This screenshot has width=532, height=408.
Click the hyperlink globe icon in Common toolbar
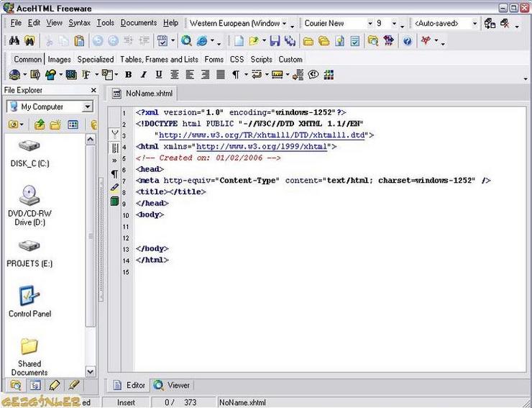[x=14, y=74]
